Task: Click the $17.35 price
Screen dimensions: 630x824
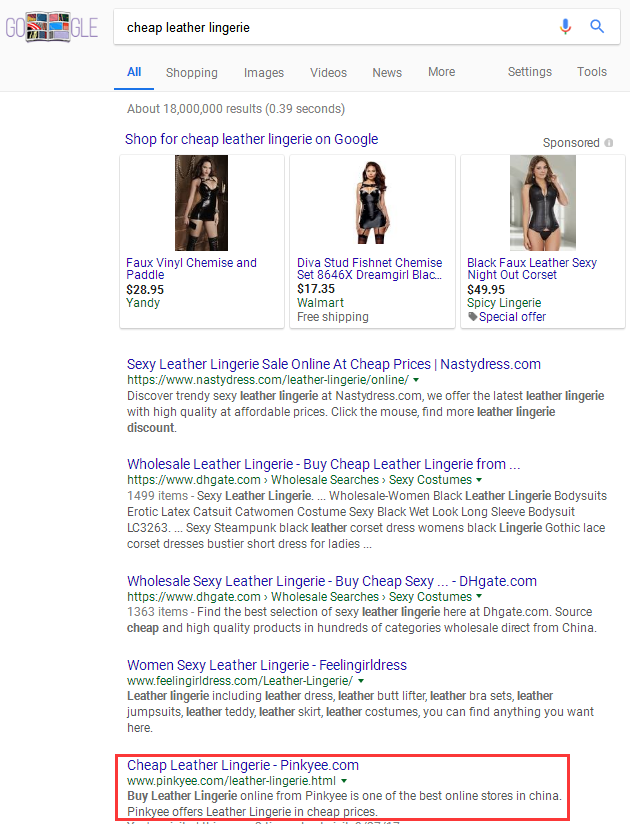Action: 316,289
